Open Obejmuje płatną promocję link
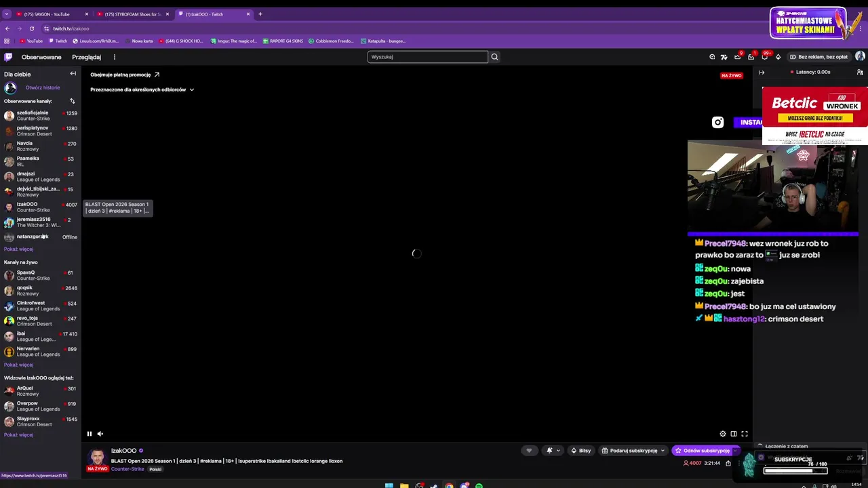868x488 pixels. point(125,75)
